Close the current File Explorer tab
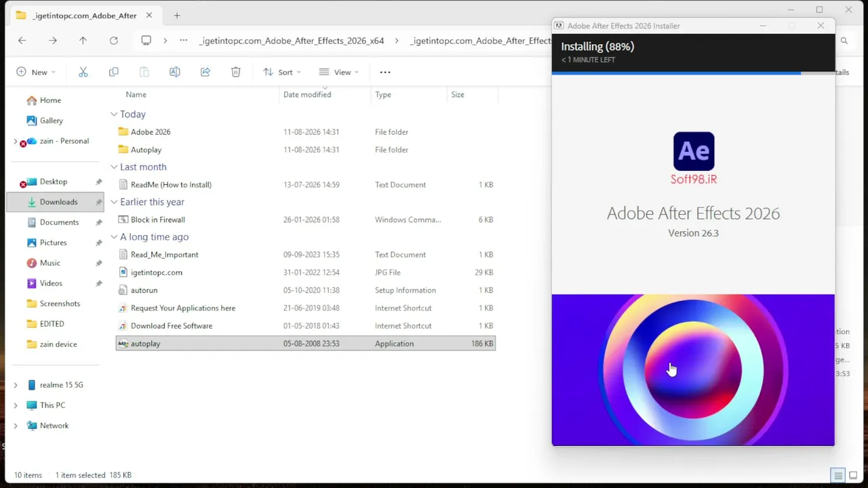Screen dimensions: 868x488 point(149,15)
